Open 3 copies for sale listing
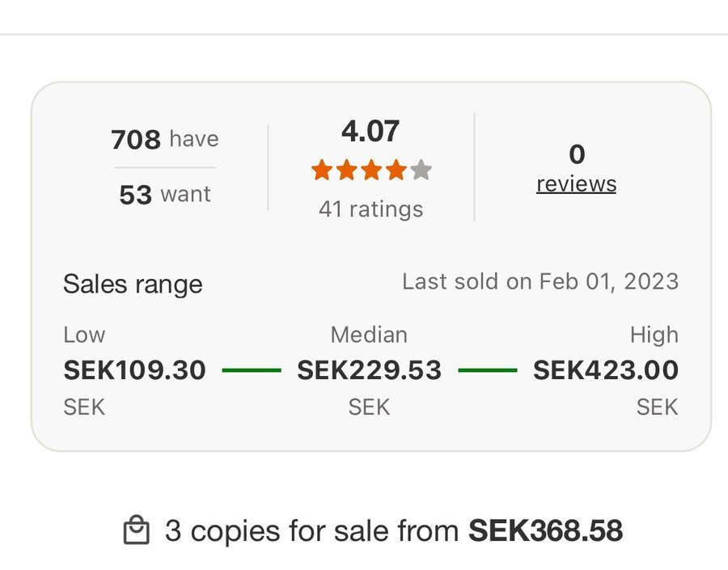 coord(314,531)
